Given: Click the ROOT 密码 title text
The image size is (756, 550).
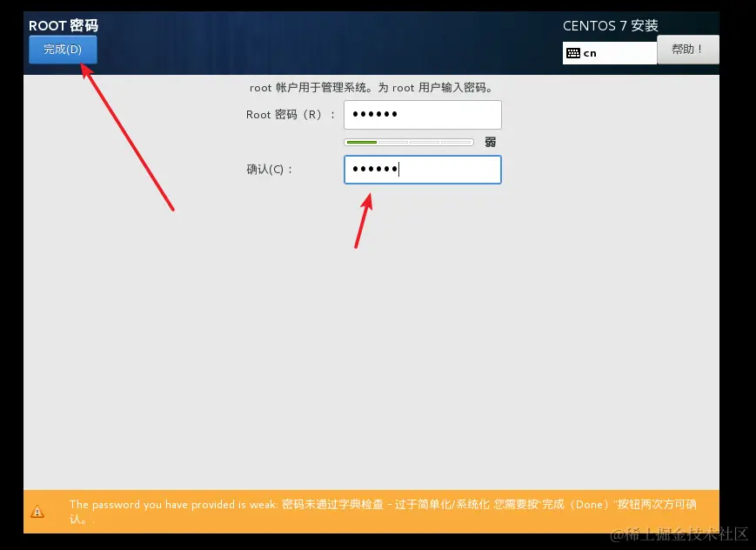Looking at the screenshot, I should 64,25.
